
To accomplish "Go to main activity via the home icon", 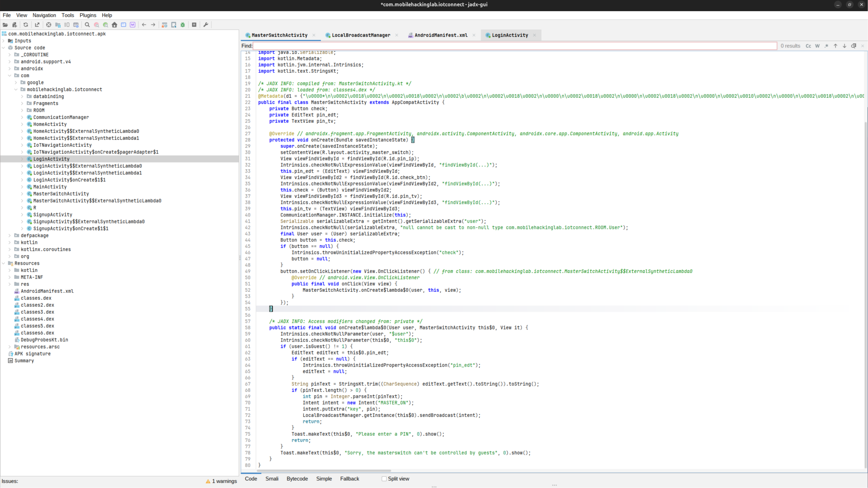I will tap(115, 25).
